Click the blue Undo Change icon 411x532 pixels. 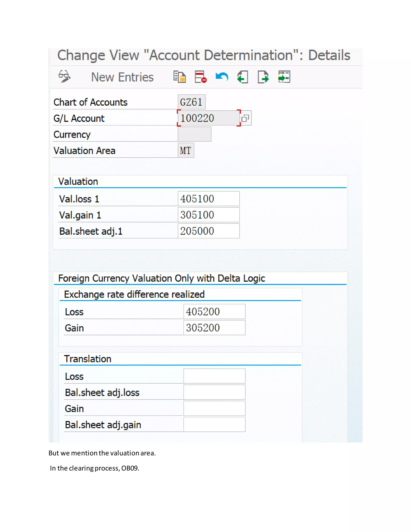click(x=222, y=77)
